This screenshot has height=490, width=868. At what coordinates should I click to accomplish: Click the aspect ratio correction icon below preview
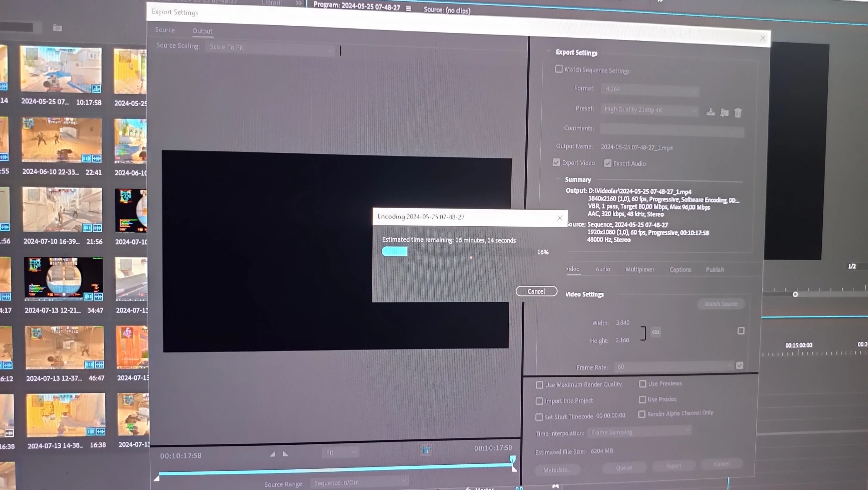[426, 450]
